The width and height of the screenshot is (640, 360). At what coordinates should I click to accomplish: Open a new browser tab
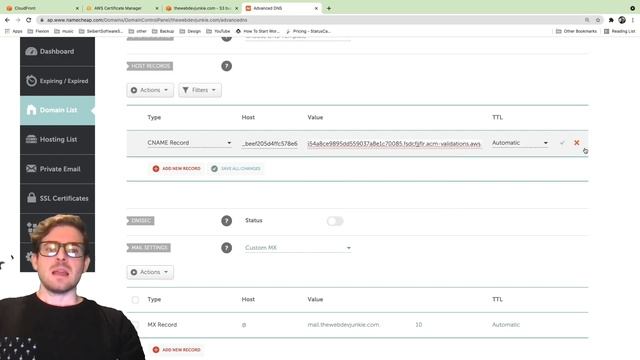click(x=329, y=8)
